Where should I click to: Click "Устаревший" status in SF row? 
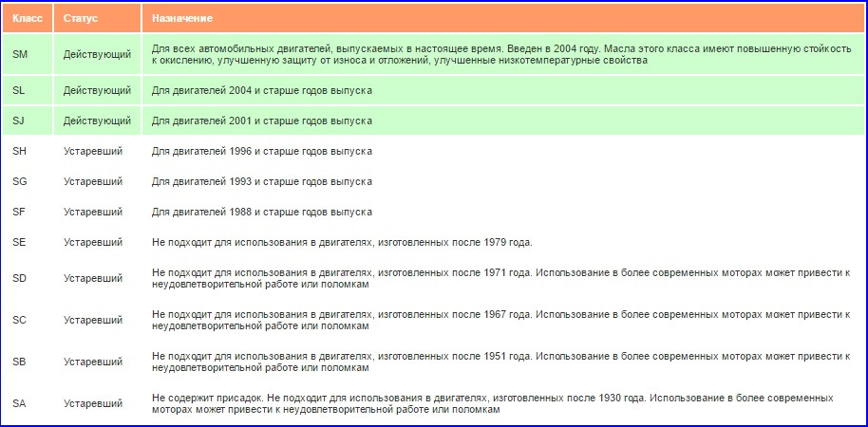(93, 212)
